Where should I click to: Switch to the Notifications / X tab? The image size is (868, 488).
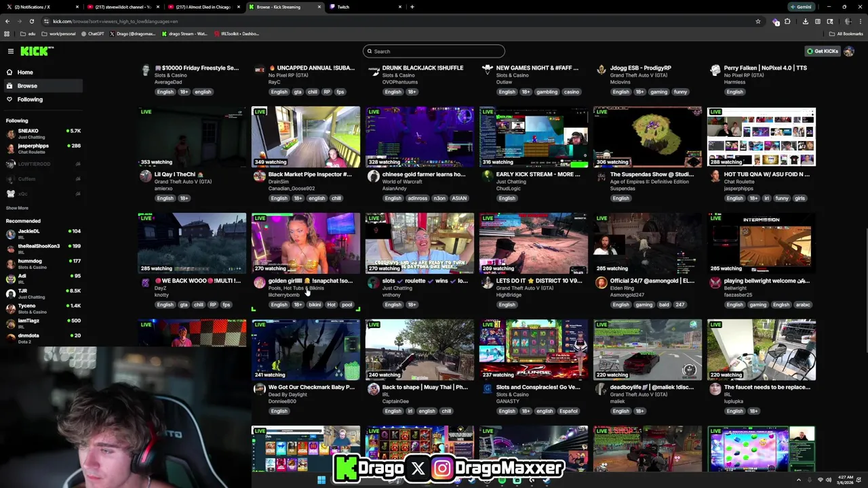click(x=42, y=7)
